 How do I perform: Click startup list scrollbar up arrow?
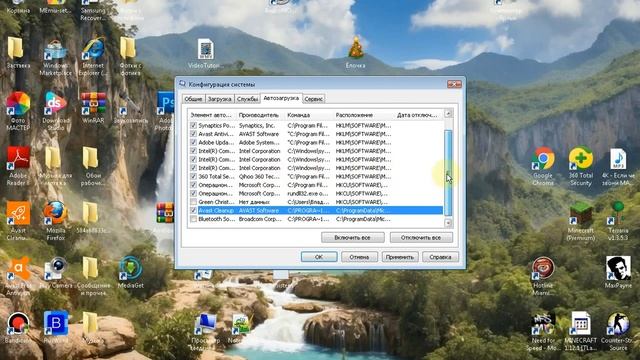[448, 113]
